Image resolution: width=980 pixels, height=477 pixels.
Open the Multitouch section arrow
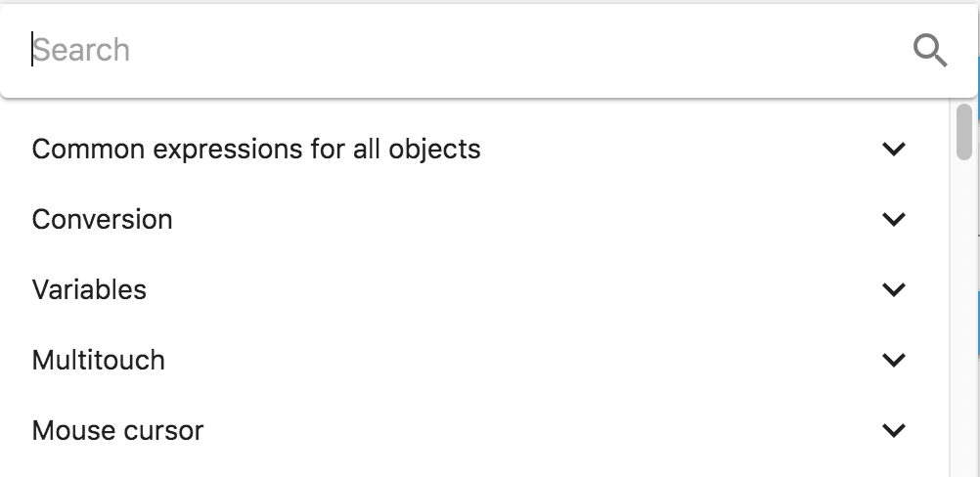(893, 361)
